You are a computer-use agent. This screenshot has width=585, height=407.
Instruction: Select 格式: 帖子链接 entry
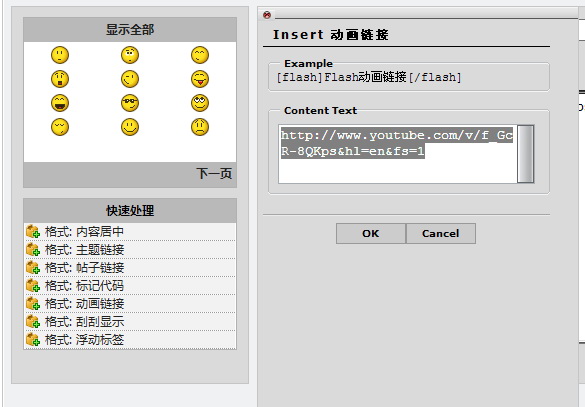point(130,267)
